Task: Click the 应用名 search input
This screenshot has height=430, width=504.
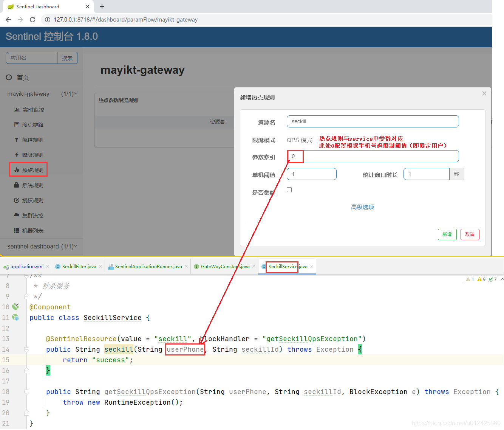Action: click(x=31, y=58)
